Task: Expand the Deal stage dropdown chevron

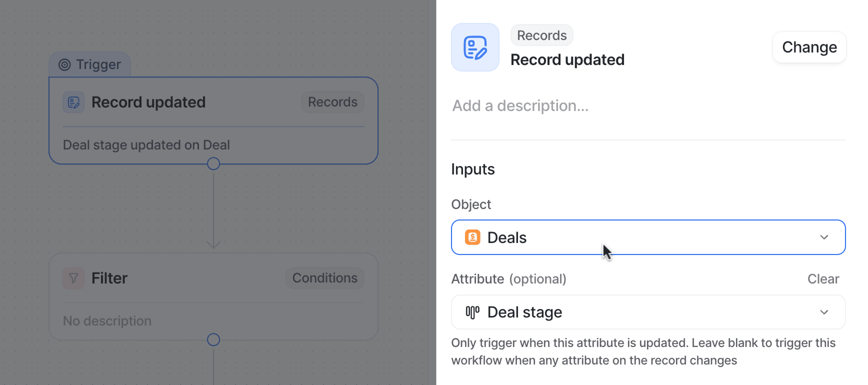Action: 824,312
